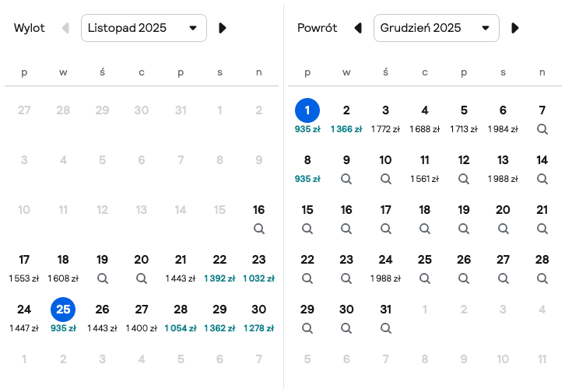This screenshot has height=392, width=565.
Task: Select December 8 return at 935 zł
Action: pos(307,169)
